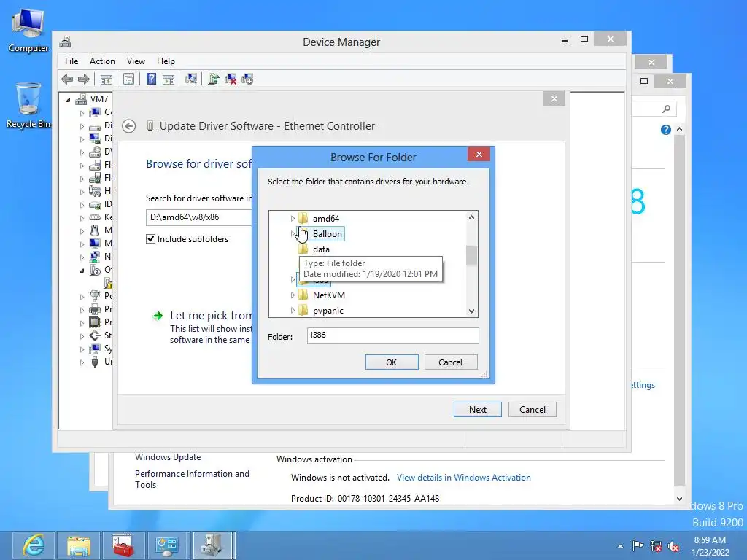Open the View menu

click(x=136, y=61)
